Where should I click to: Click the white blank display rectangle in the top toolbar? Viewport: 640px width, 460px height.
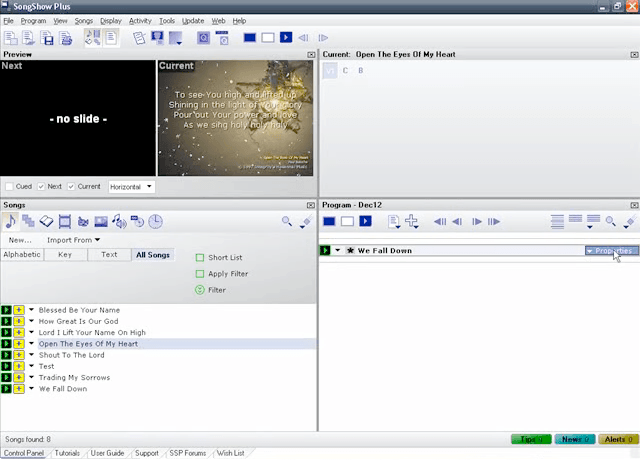[x=268, y=38]
